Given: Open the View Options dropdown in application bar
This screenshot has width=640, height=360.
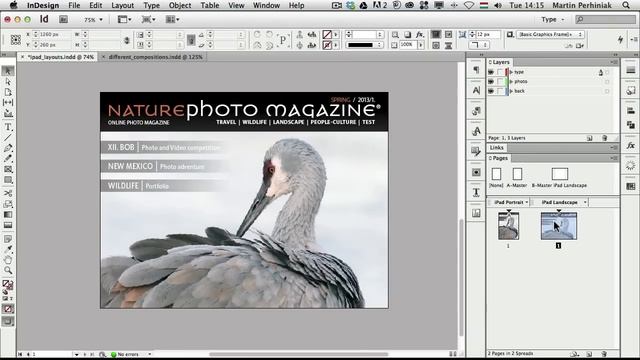Looking at the screenshot, I should (124, 19).
